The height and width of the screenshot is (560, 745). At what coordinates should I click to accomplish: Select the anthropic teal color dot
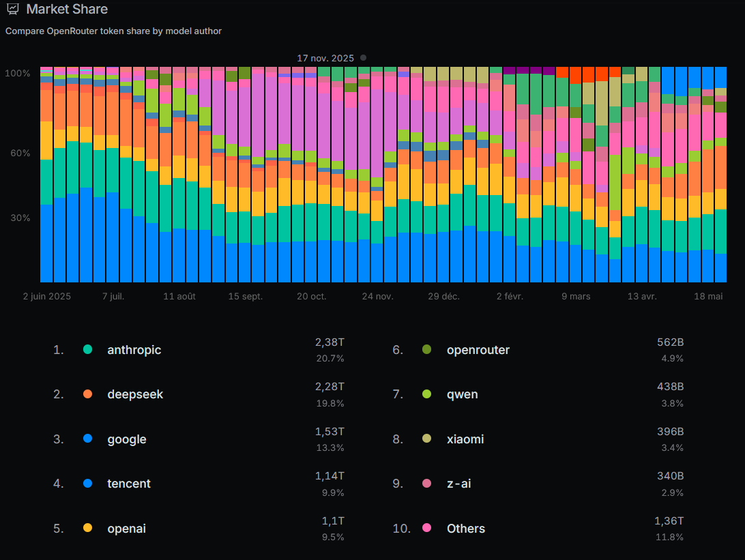pyautogui.click(x=87, y=350)
